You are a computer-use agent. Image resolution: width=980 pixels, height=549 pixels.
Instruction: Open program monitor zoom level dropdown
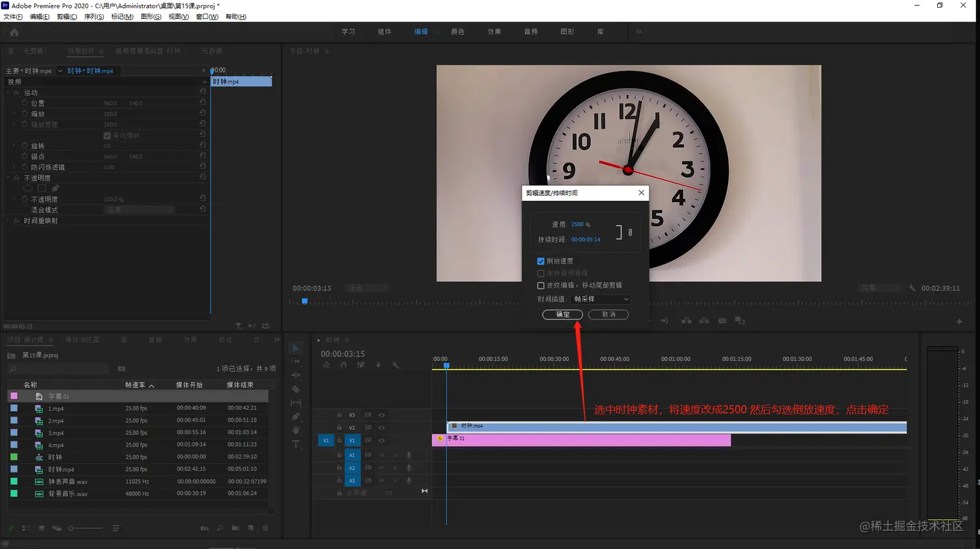click(x=366, y=288)
